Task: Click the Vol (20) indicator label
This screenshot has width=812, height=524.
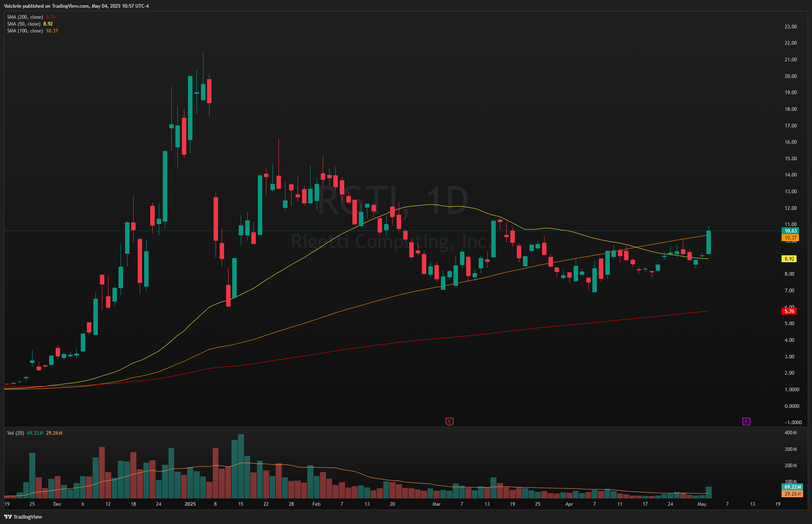Action: (15, 433)
